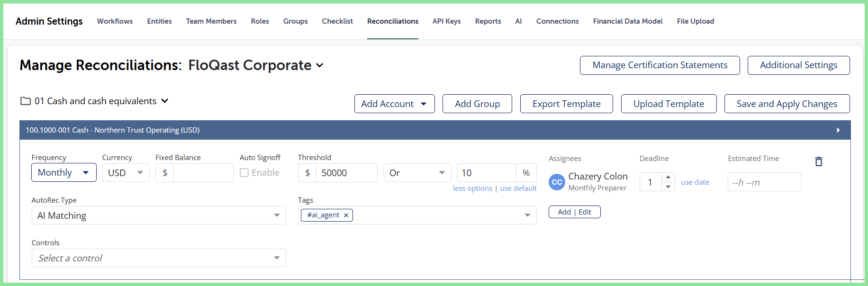This screenshot has width=868, height=286.
Task: Open the Frequency Monthly dropdown
Action: pyautogui.click(x=64, y=172)
